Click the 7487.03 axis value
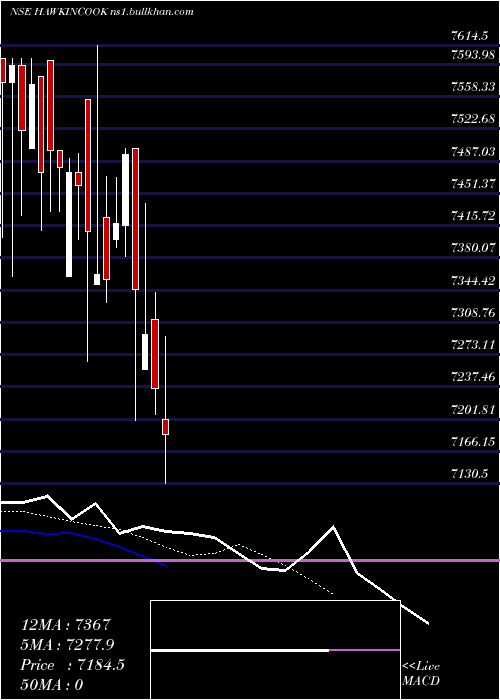This screenshot has width=500, height=700. (473, 152)
